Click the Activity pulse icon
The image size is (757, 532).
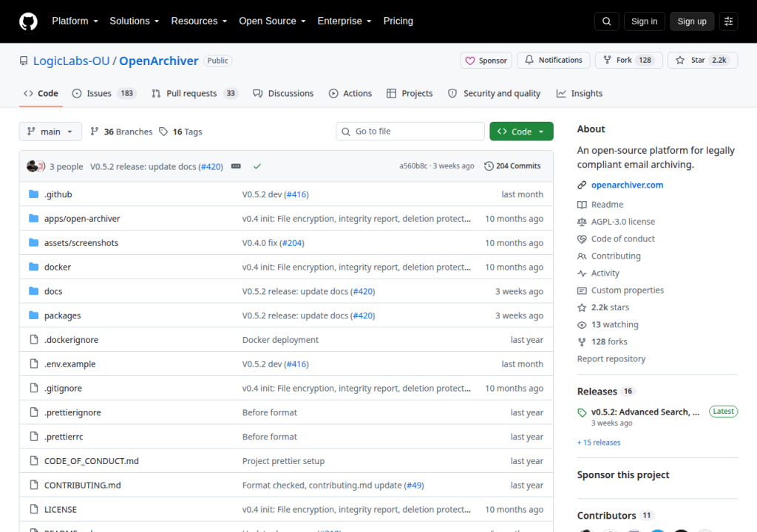[582, 273]
